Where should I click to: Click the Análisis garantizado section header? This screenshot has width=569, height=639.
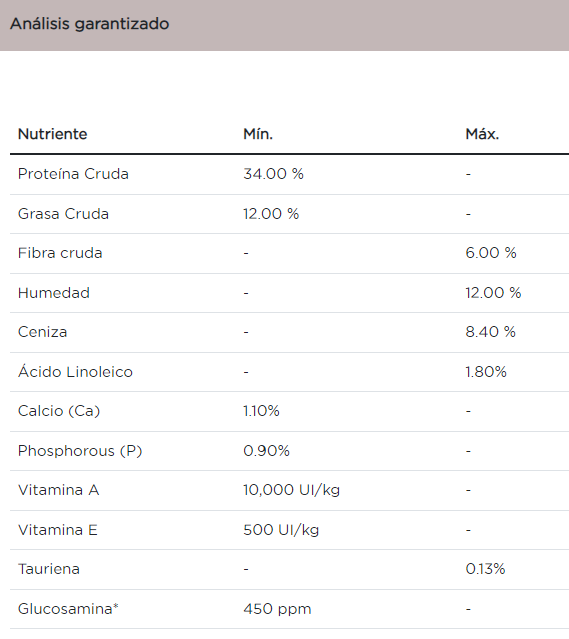[x=89, y=24]
